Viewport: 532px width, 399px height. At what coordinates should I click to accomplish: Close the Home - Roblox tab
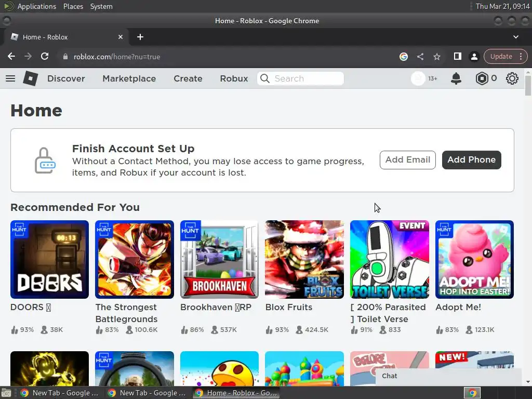121,37
